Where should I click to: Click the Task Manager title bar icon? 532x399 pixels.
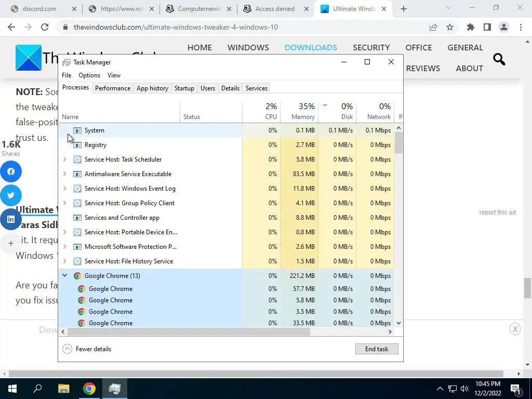(66, 62)
